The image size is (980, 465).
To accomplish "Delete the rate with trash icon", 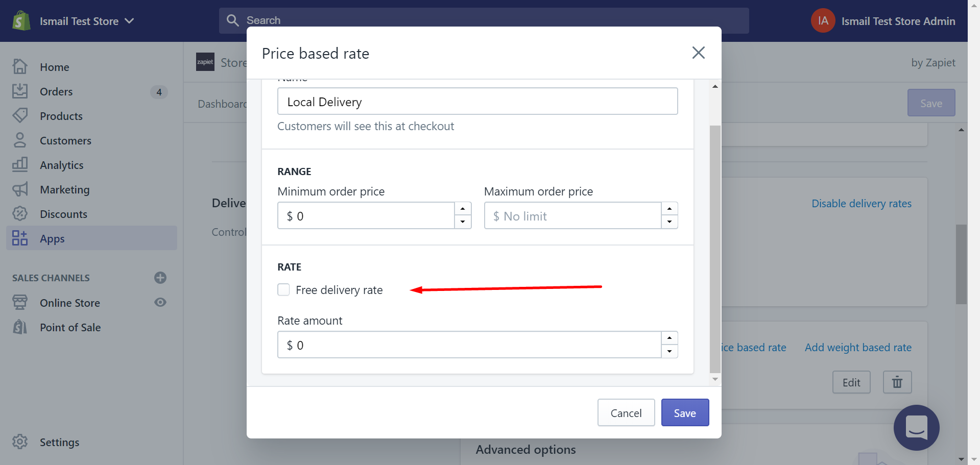I will (897, 382).
